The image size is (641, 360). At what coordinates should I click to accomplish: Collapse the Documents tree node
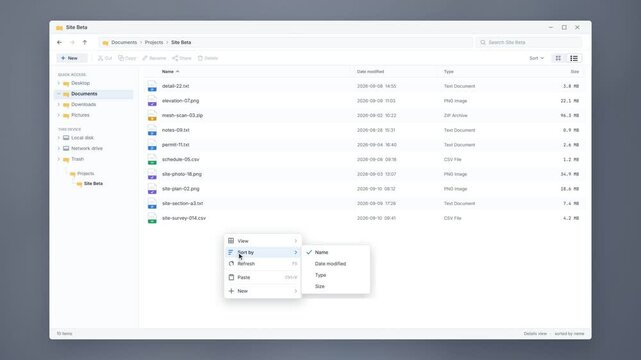59,94
